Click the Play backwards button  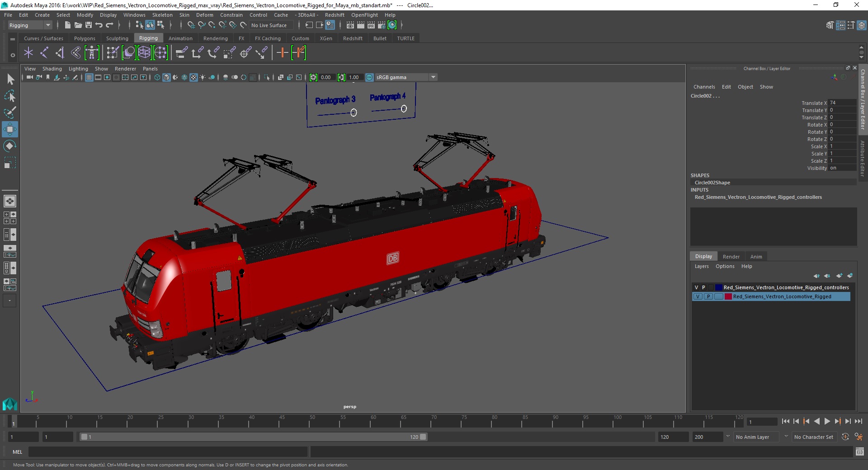click(817, 421)
